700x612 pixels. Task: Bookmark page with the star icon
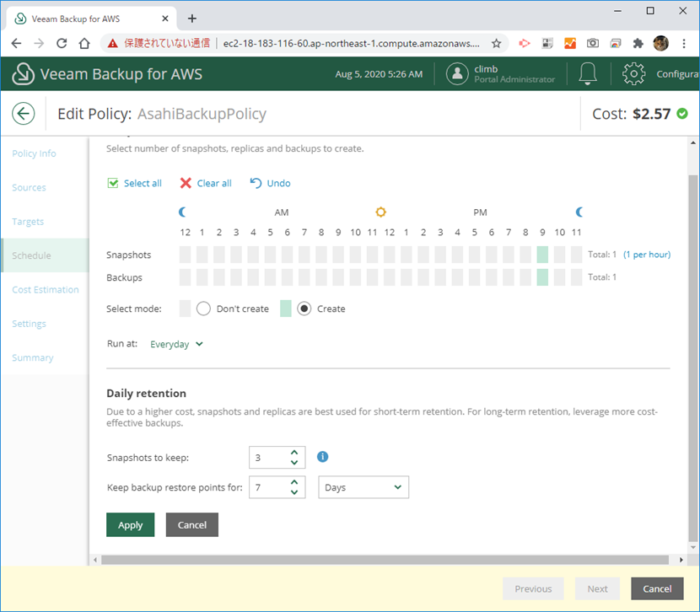[x=496, y=43]
